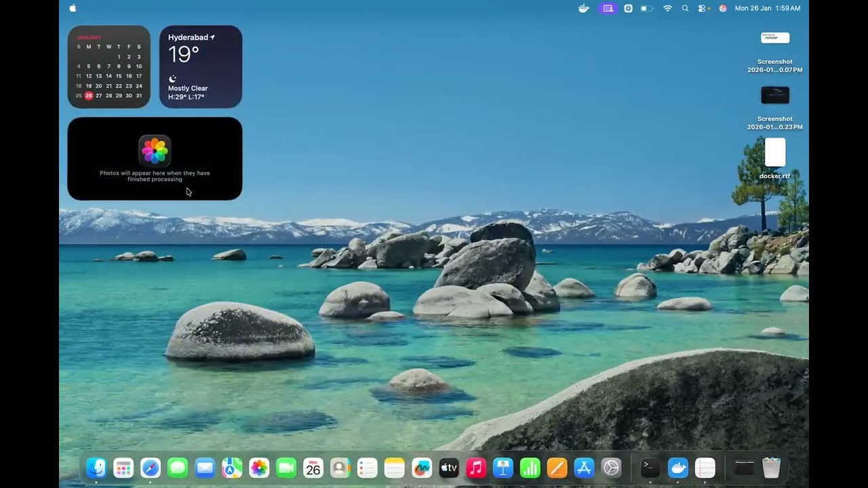Open Apple TV app in the Dock
The height and width of the screenshot is (488, 868).
point(449,468)
